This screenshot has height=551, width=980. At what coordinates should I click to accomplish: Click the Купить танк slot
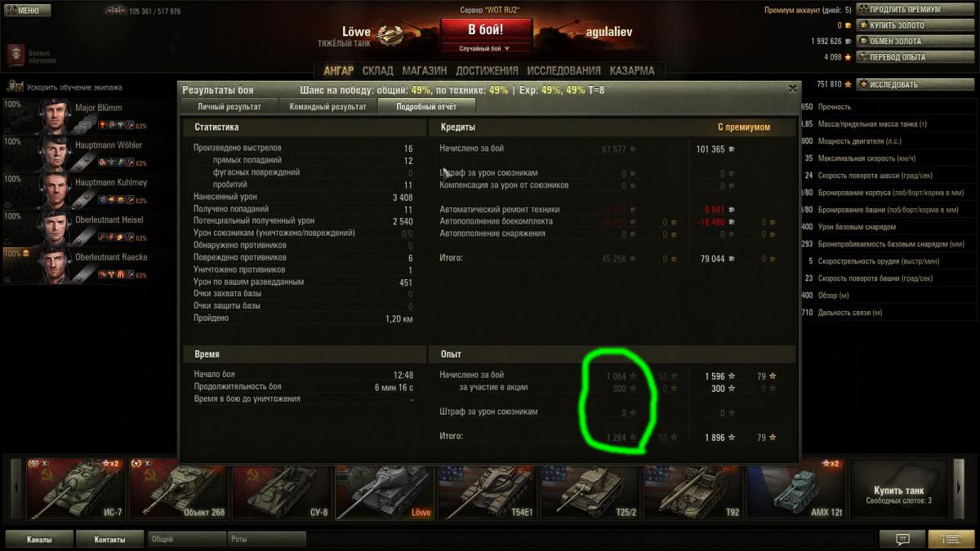coord(898,490)
